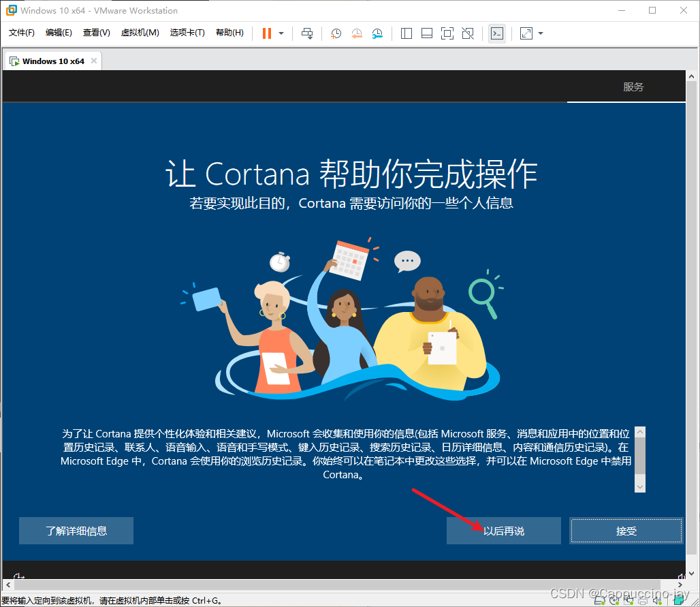The image size is (700, 607).
Task: Click the CD/DVD drive status icon
Action: pos(614,601)
